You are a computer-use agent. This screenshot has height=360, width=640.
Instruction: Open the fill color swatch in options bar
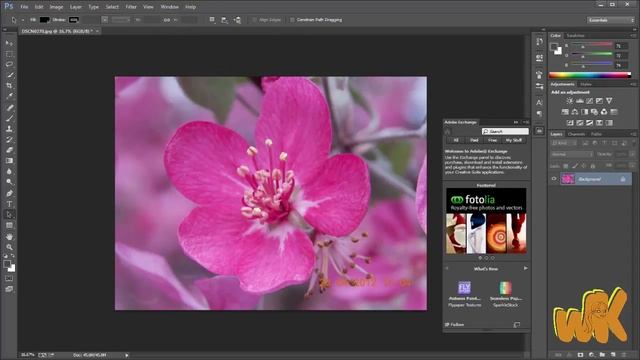click(44, 20)
